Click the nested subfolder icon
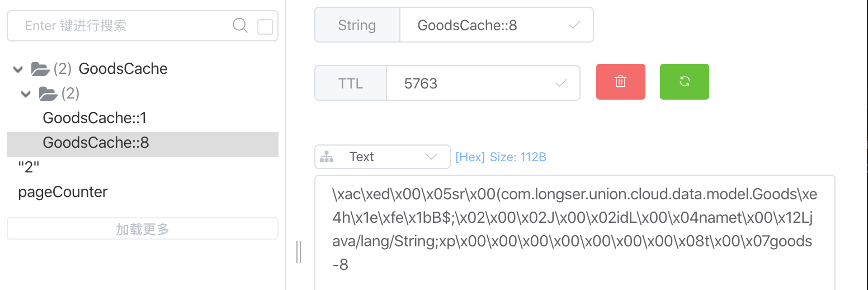 tap(48, 93)
